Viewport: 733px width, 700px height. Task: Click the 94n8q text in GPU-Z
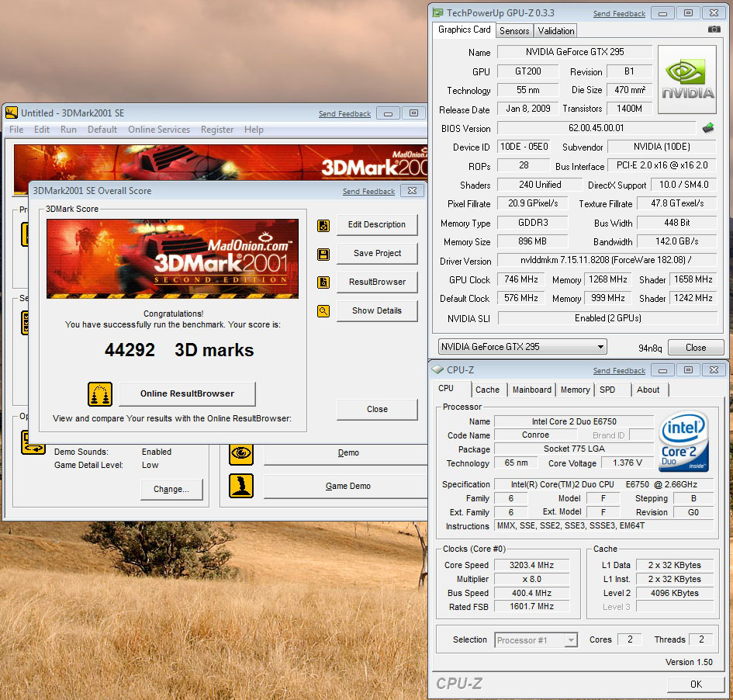650,348
